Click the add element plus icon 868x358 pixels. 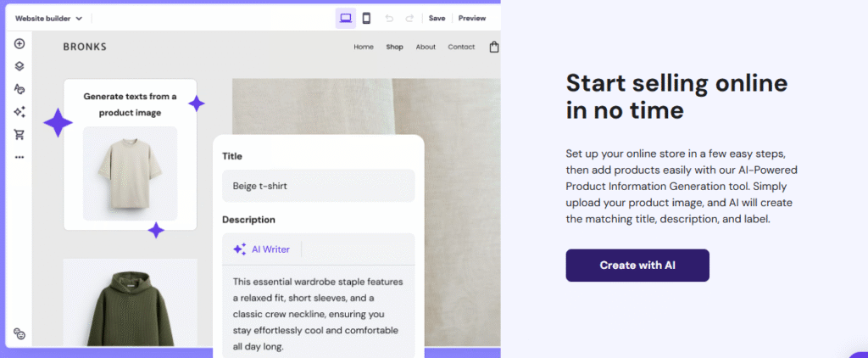click(x=19, y=44)
